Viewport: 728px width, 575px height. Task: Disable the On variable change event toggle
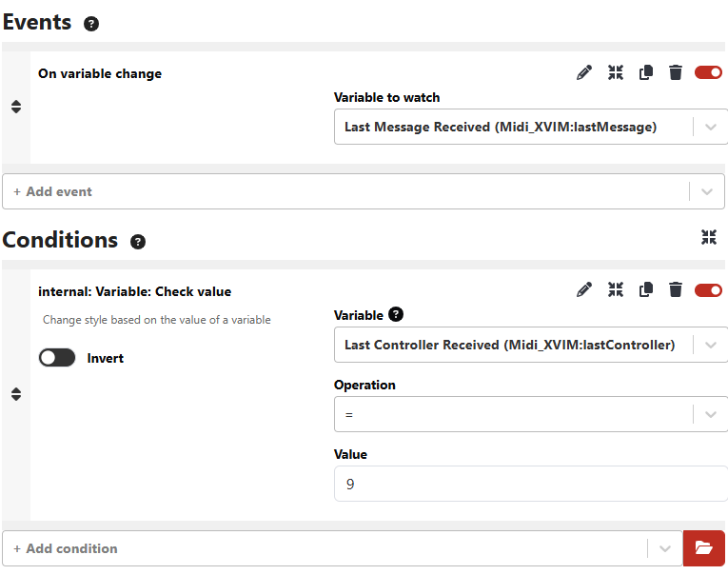pos(708,72)
